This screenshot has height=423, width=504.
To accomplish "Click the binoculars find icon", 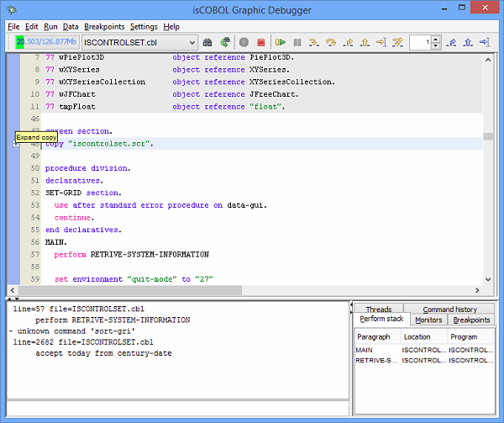I will (209, 42).
